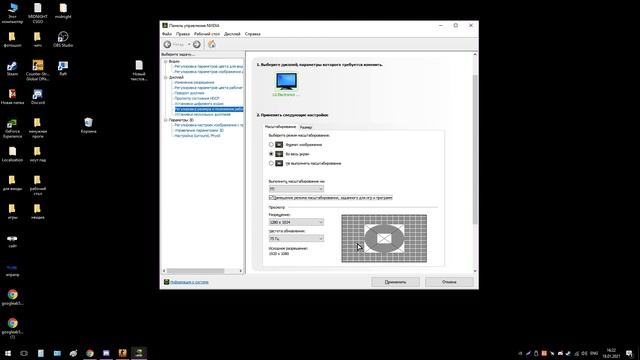Click the Forward arrow in the NVIDIA toolbar
This screenshot has width=640, height=360.
point(197,44)
